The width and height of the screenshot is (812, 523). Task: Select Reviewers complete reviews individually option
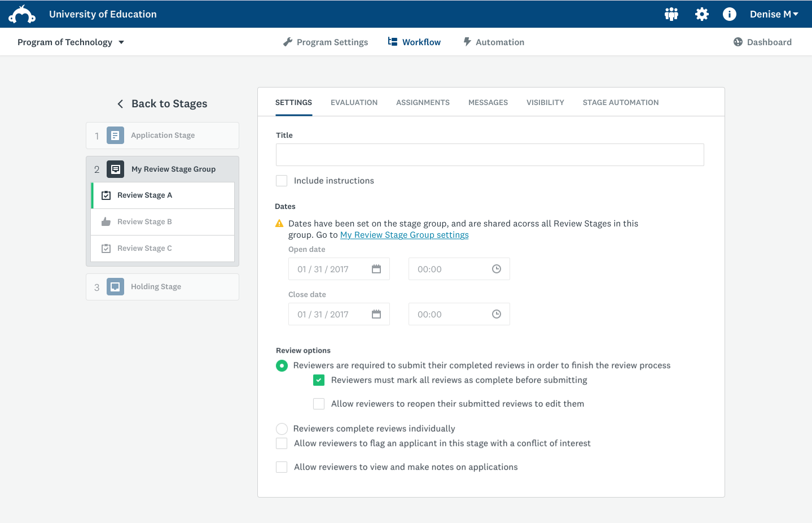[x=282, y=429]
